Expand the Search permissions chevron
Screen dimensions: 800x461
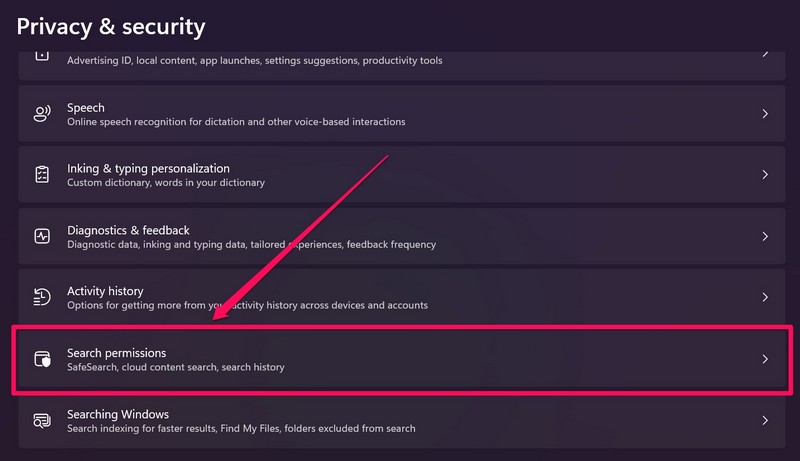pos(765,359)
